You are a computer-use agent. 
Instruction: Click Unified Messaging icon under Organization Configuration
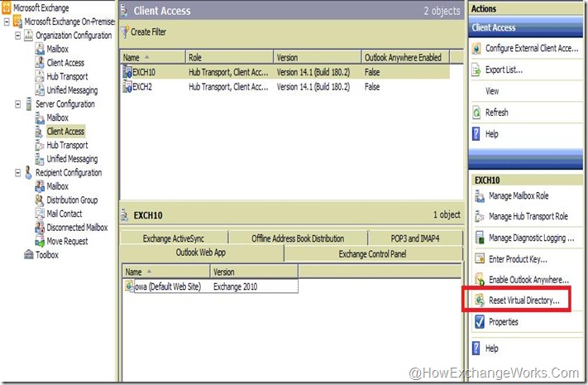[40, 89]
